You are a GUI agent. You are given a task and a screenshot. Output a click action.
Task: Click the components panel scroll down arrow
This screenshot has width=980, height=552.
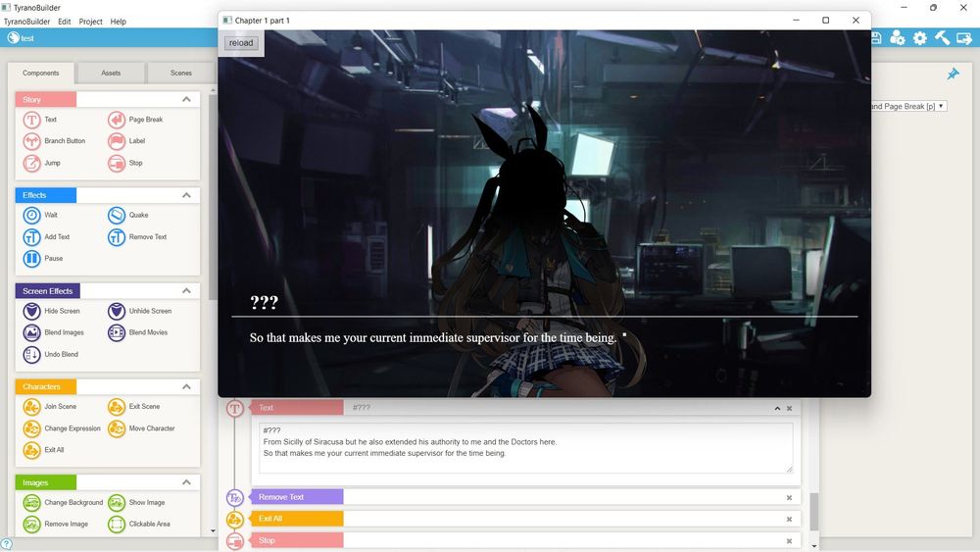point(213,531)
